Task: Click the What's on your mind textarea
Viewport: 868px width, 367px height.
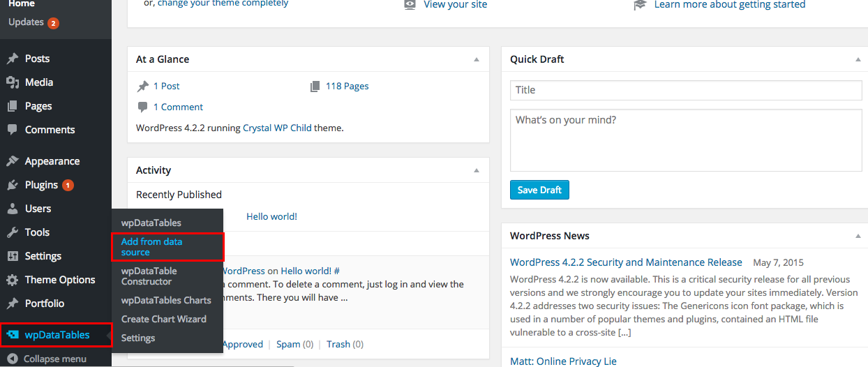Action: tap(686, 140)
